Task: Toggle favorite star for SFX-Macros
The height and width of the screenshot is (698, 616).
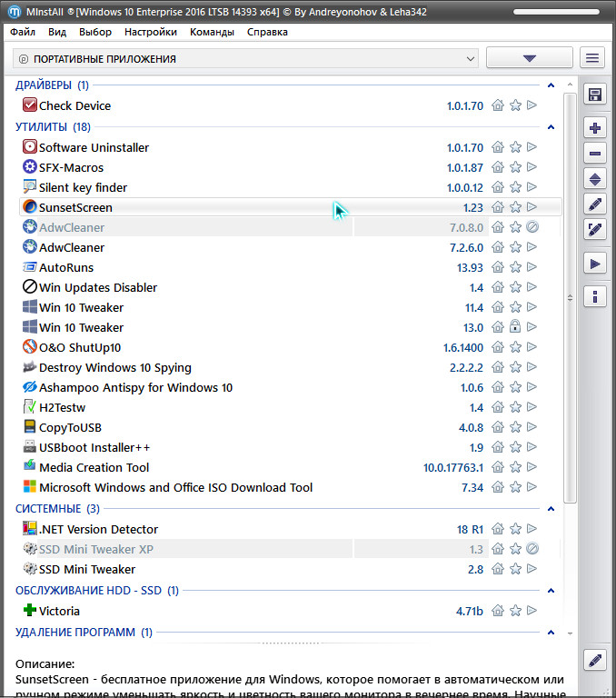Action: [x=515, y=167]
